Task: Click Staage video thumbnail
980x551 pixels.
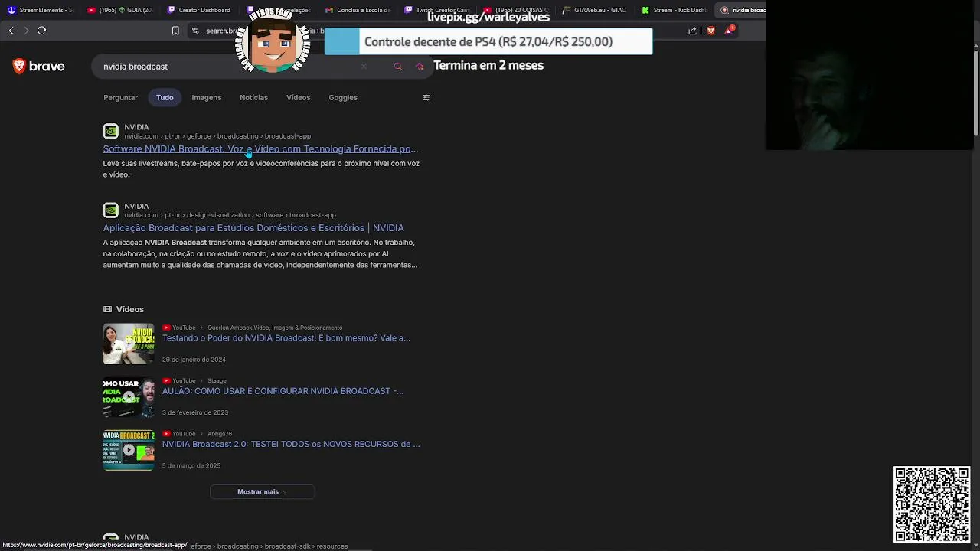Action: coord(129,396)
